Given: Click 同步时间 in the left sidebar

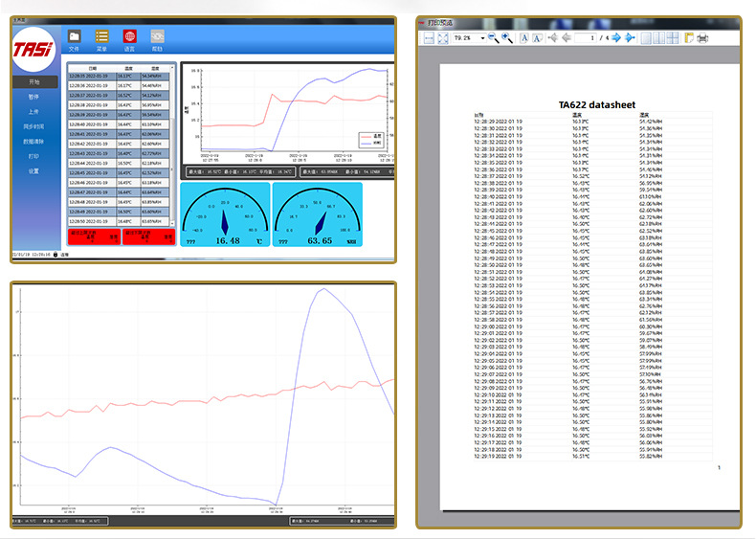Looking at the screenshot, I should (33, 126).
